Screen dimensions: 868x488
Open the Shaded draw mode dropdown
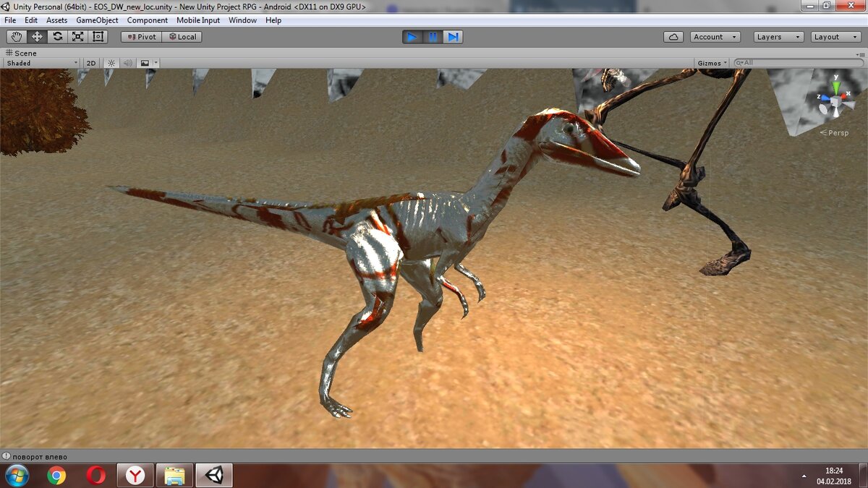41,63
